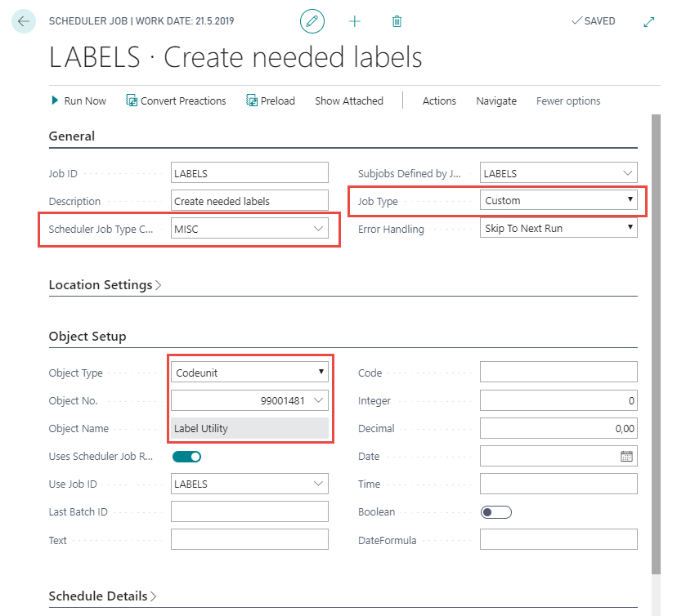Toggle the Boolean switch
This screenshot has height=616, width=677.
tap(495, 512)
